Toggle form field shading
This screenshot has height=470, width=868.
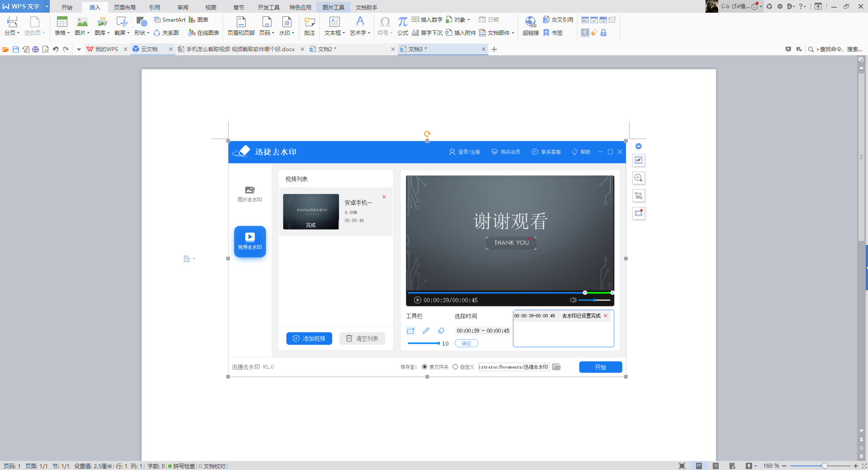click(x=585, y=33)
